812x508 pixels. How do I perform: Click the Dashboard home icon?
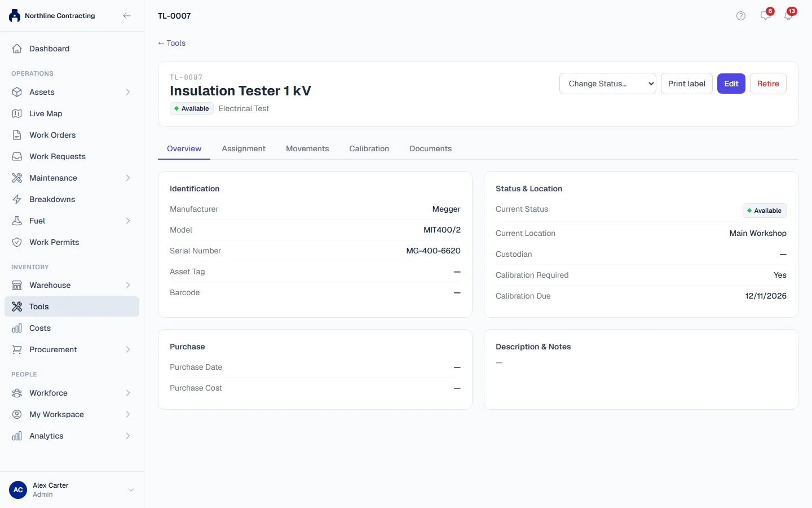[x=17, y=49]
